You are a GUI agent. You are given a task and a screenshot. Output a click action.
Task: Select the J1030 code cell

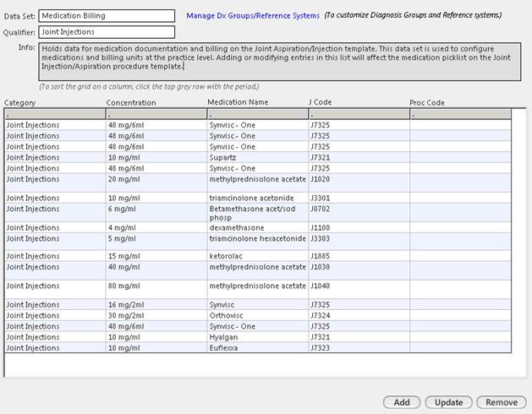[359, 270]
